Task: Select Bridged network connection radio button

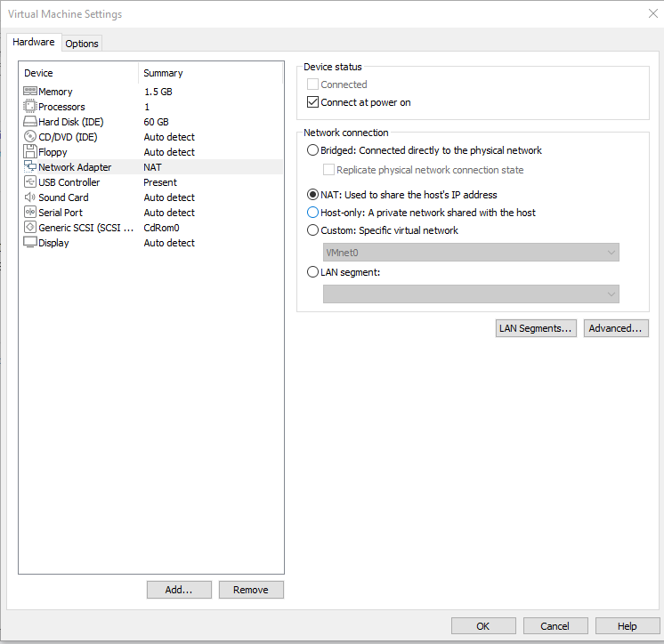Action: click(312, 150)
